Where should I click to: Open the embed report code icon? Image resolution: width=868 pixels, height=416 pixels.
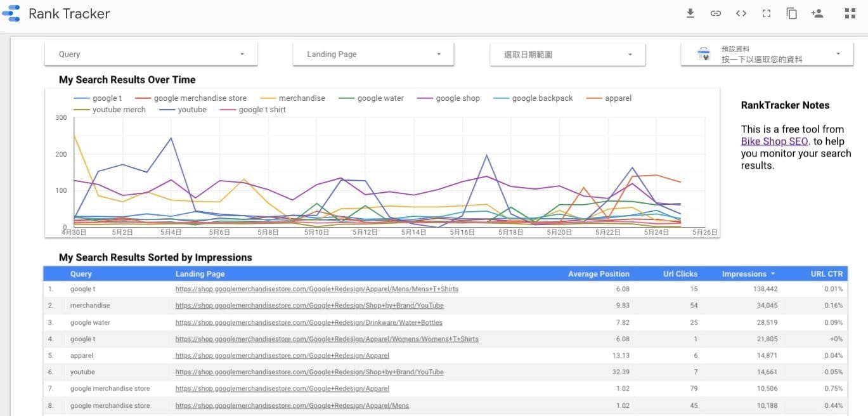(x=741, y=13)
